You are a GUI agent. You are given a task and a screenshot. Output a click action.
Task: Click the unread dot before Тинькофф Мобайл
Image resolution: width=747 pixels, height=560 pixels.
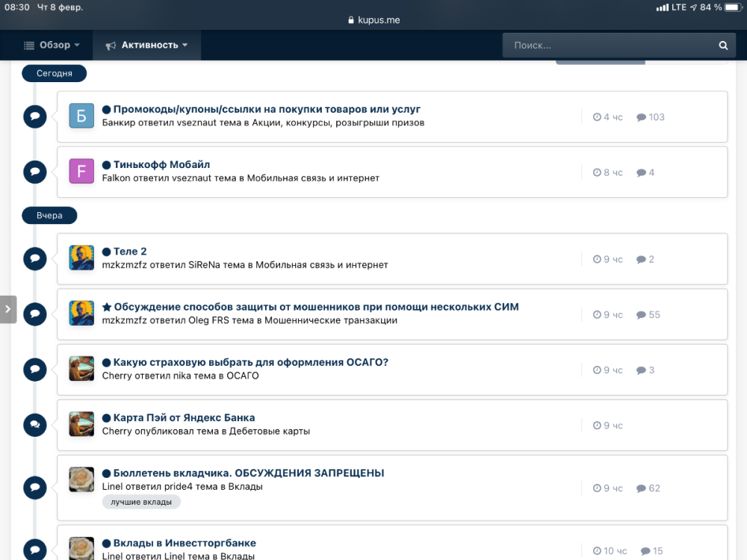tap(106, 165)
